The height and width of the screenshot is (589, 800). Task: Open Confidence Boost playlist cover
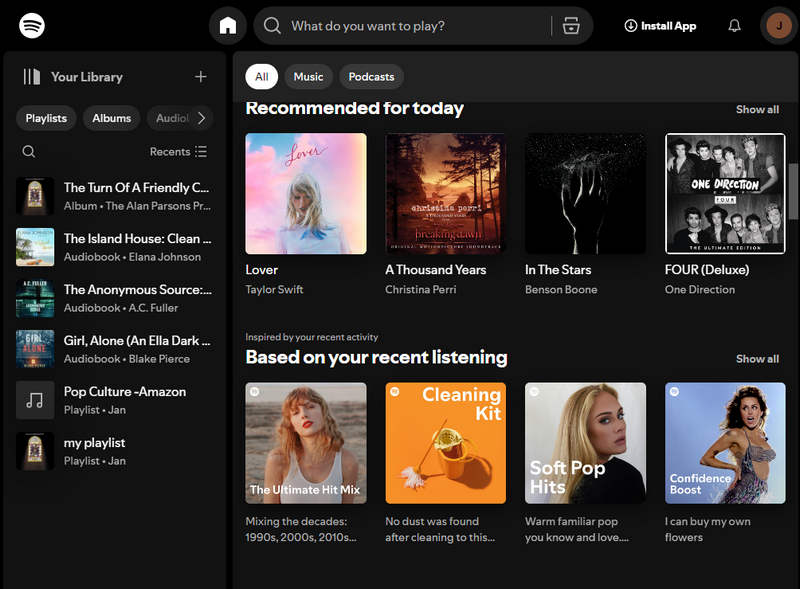pyautogui.click(x=725, y=443)
